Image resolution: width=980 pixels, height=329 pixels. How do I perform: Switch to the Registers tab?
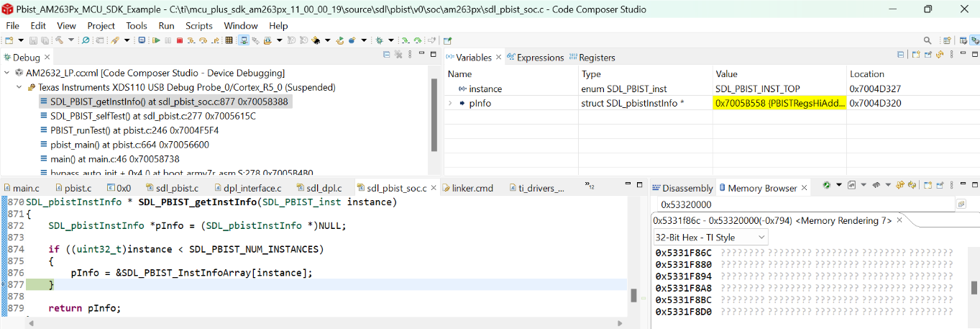click(x=592, y=57)
